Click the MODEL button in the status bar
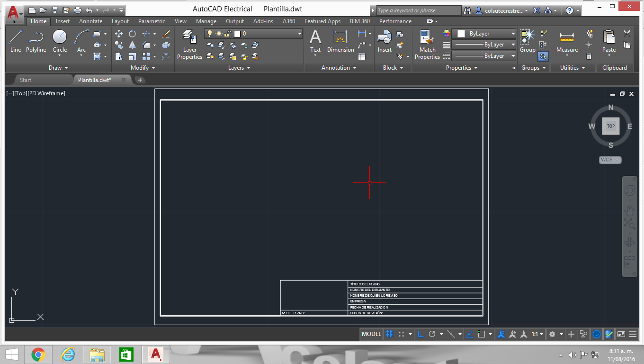Image resolution: width=644 pixels, height=364 pixels. tap(371, 334)
